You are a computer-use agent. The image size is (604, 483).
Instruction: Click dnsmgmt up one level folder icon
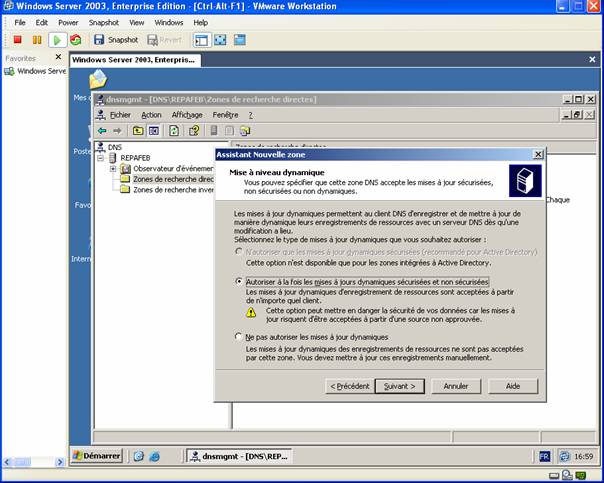coord(138,131)
